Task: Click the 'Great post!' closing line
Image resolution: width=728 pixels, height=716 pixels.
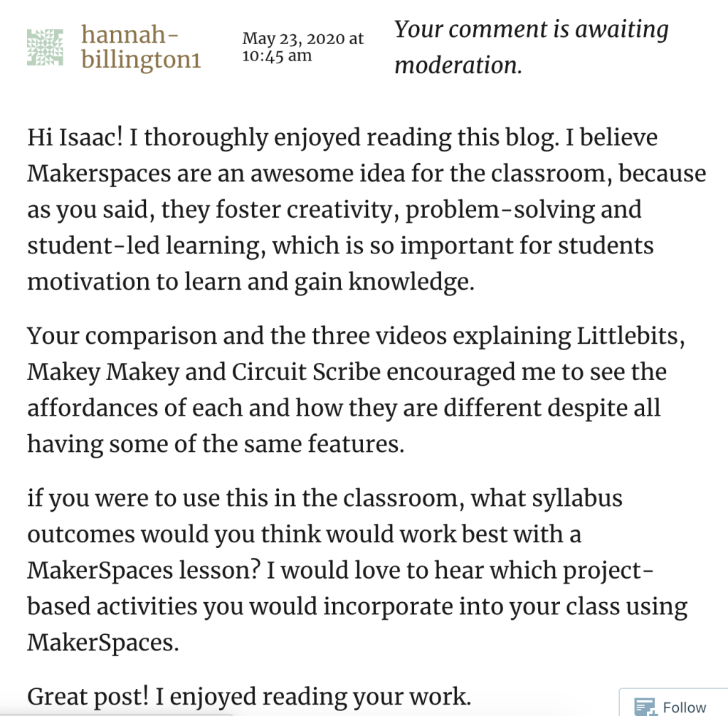Action: (82, 694)
